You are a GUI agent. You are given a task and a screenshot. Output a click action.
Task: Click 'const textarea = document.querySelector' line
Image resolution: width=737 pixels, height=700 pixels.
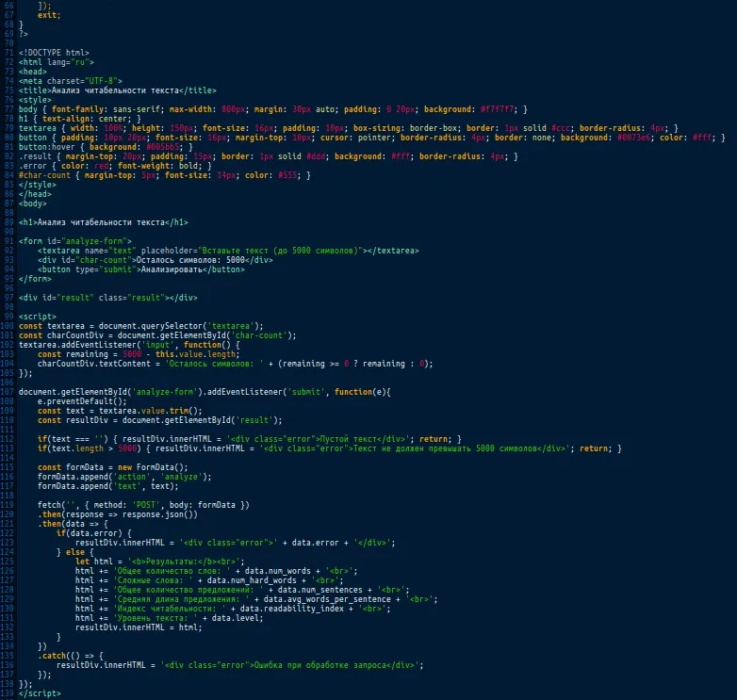[141, 326]
